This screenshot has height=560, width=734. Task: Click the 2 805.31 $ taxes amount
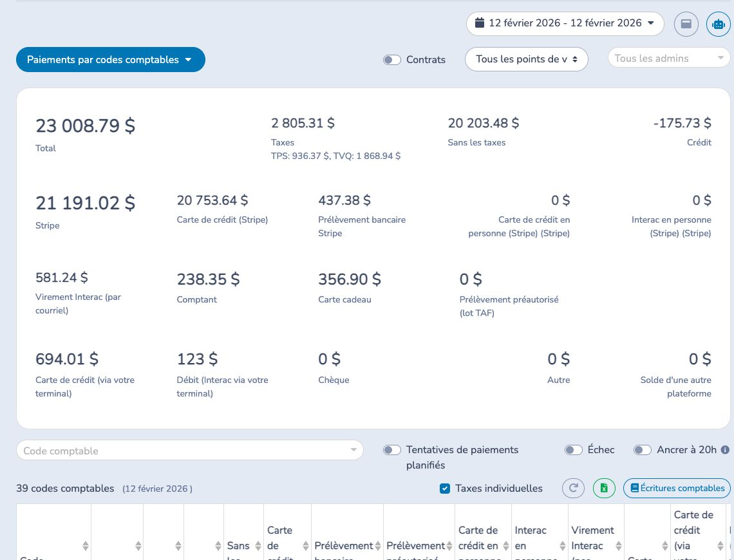pyautogui.click(x=303, y=123)
